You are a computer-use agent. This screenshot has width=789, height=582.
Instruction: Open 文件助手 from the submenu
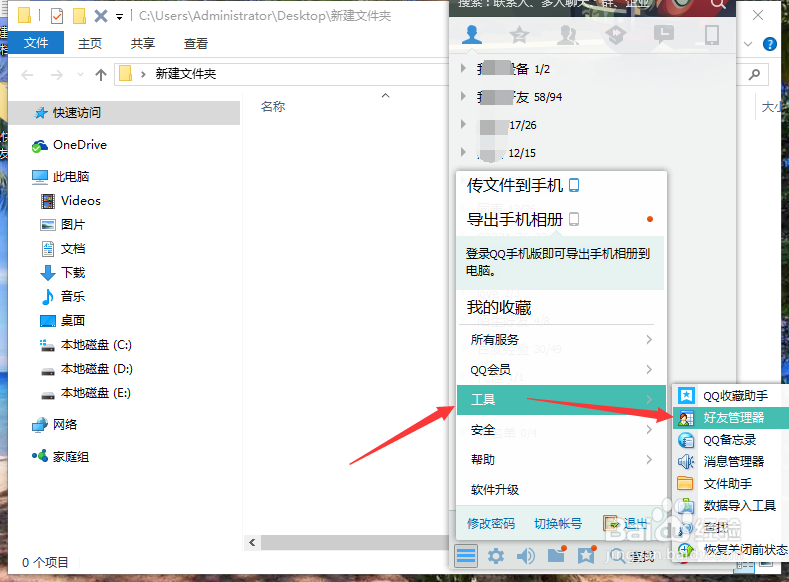731,483
